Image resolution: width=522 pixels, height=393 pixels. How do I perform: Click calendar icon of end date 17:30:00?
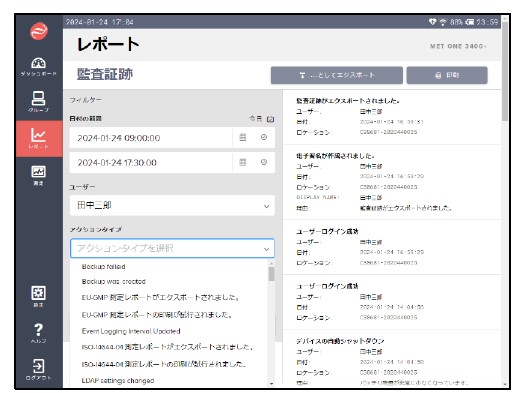pos(243,162)
